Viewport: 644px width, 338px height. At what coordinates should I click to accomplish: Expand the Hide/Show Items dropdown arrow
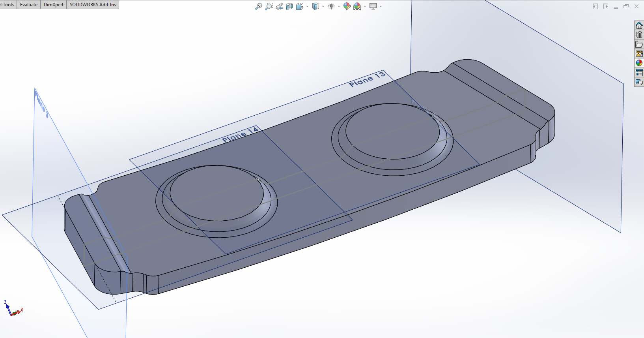[x=339, y=7]
